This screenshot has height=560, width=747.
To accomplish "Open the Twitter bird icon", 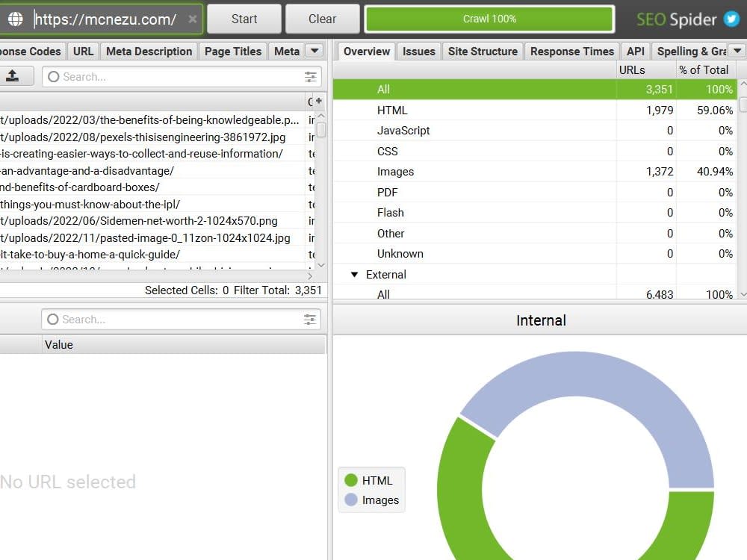I will [x=732, y=19].
